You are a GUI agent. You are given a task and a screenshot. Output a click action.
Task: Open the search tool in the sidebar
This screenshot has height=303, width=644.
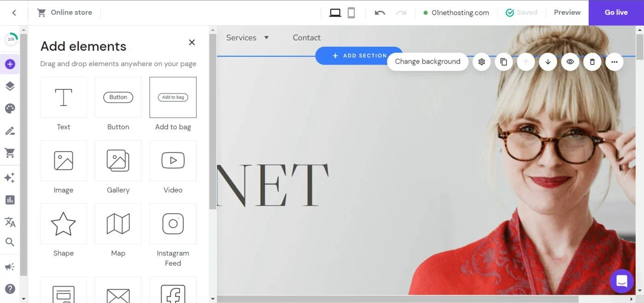[10, 242]
